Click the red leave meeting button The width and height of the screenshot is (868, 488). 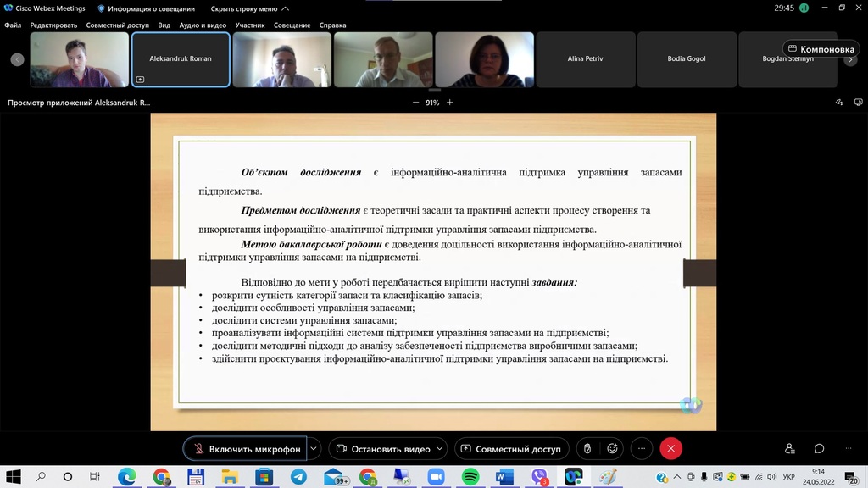[670, 449]
